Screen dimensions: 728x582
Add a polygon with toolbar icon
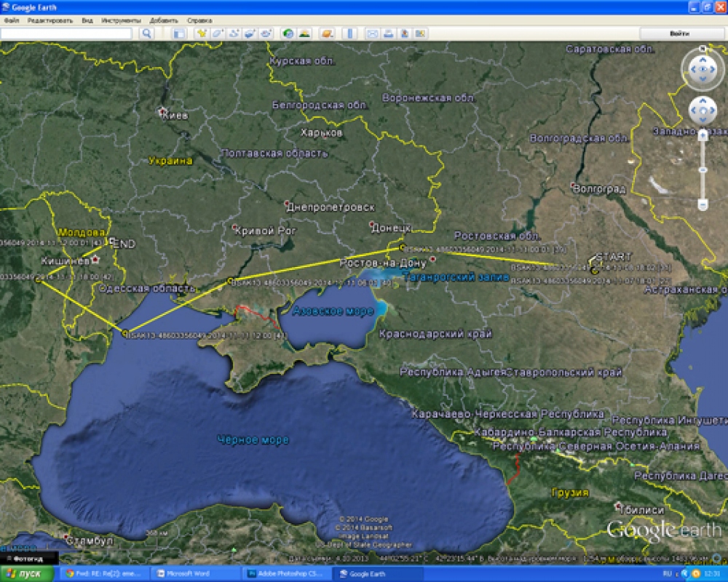pyautogui.click(x=218, y=33)
